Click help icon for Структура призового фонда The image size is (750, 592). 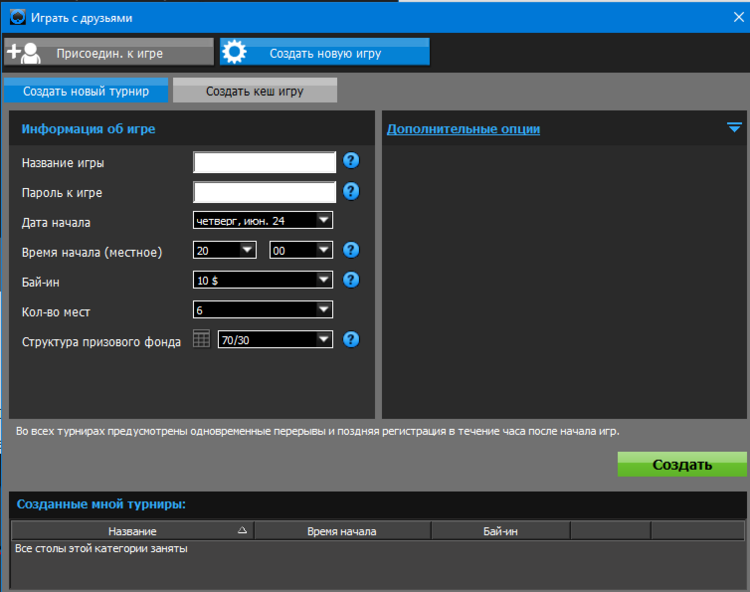tap(351, 339)
